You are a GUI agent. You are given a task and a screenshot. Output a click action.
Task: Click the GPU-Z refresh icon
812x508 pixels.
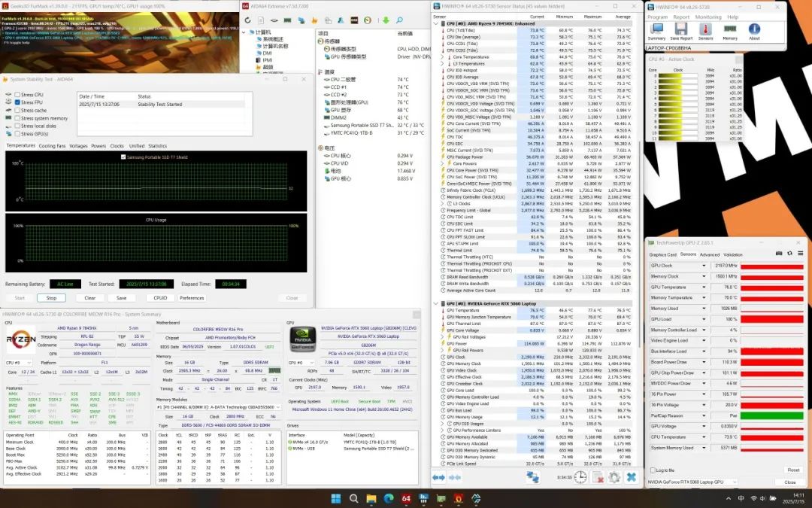pyautogui.click(x=789, y=254)
